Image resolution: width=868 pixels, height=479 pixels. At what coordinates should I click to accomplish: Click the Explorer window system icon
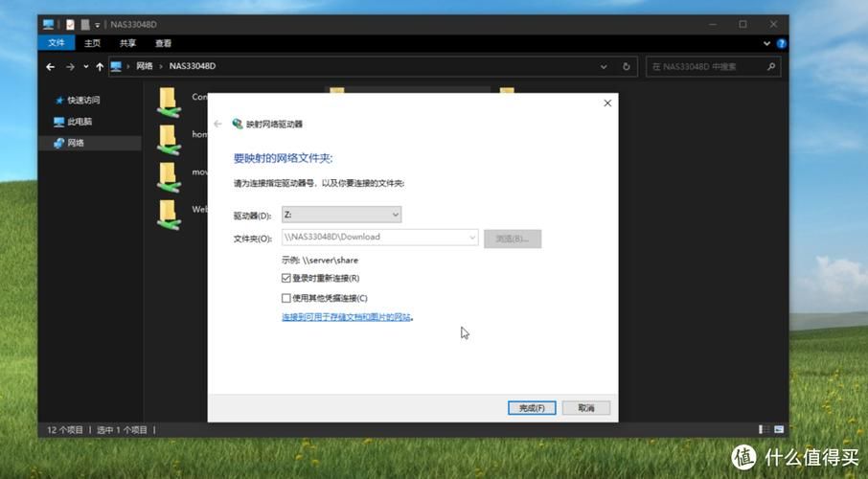[x=49, y=24]
